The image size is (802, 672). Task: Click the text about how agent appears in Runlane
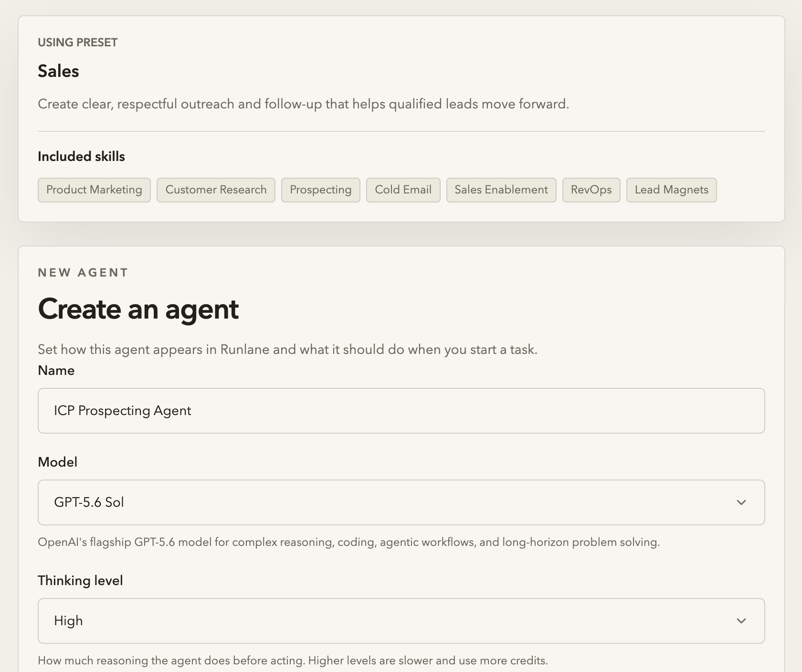pos(287,350)
